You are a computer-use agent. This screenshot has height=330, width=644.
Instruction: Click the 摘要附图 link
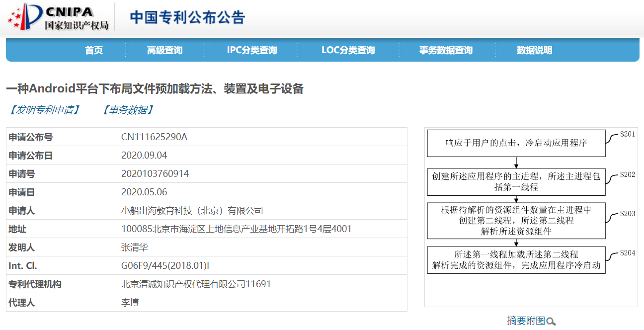click(x=526, y=321)
